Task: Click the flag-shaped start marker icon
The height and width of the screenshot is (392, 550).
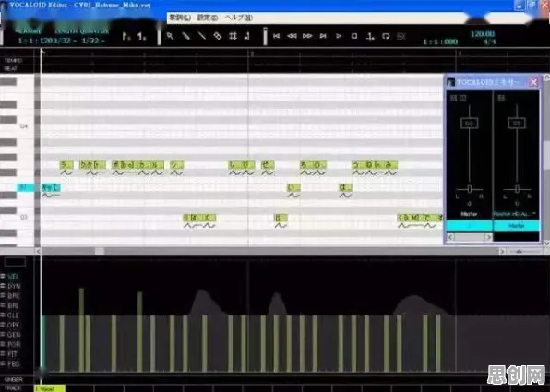Action: 126,36
